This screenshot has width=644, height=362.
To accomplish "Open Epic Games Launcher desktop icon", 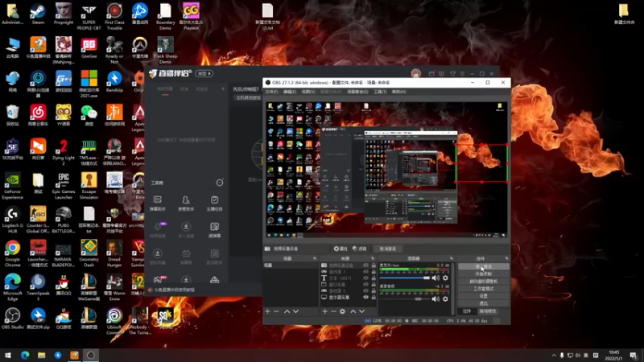I will (64, 186).
